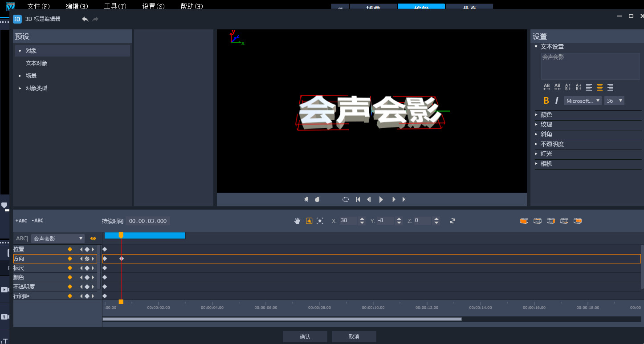This screenshot has height=344, width=644.
Task: Click the 取消 button
Action: click(354, 336)
